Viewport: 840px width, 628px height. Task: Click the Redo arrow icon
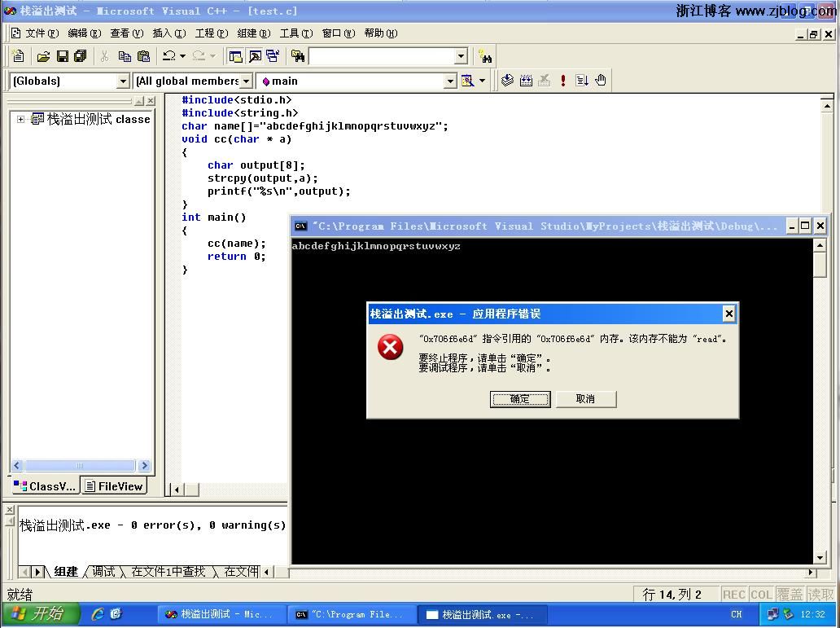tap(199, 55)
